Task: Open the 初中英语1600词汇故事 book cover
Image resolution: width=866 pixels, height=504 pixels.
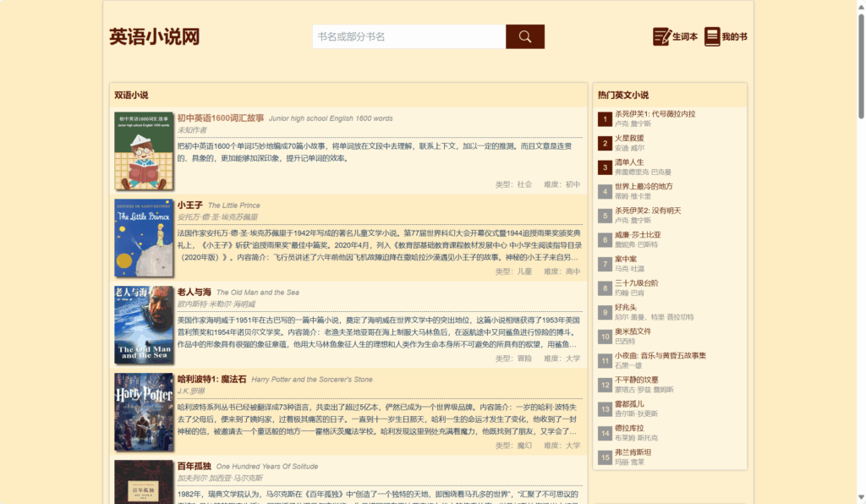Action: point(144,151)
